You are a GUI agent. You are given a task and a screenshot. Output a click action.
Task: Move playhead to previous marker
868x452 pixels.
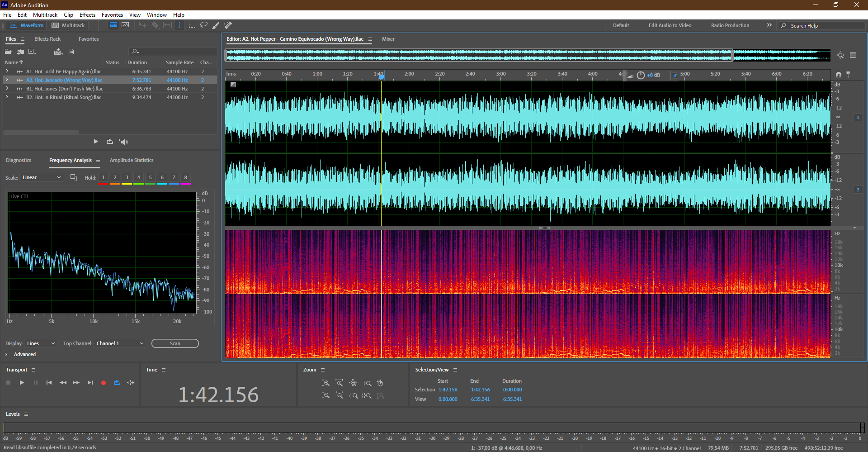49,383
